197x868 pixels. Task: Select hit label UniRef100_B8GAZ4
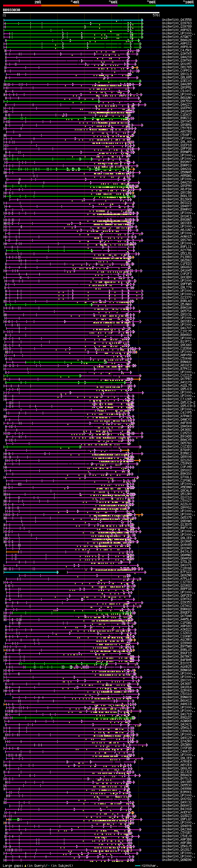click(177, 775)
